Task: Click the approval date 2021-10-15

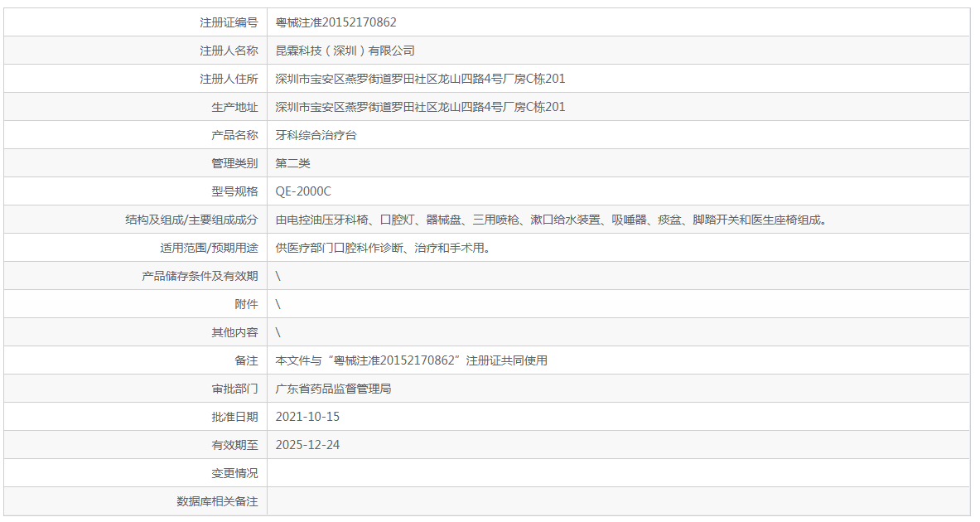Action: [x=307, y=416]
